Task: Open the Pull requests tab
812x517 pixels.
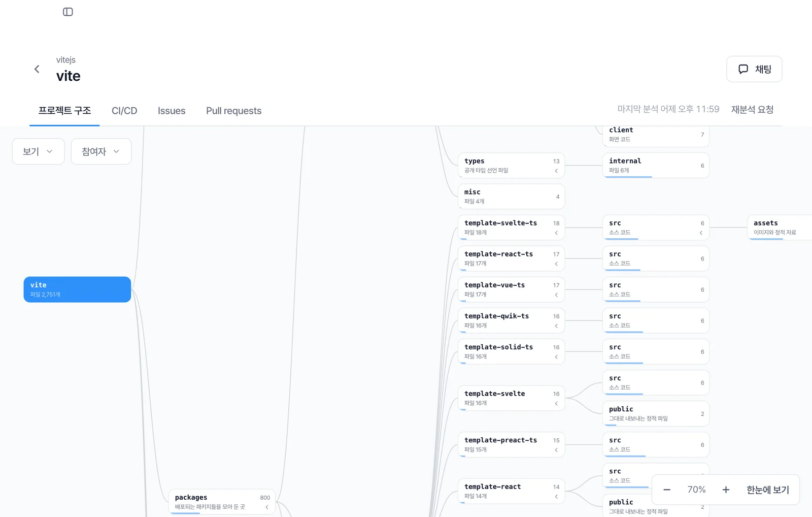Action: (x=233, y=111)
